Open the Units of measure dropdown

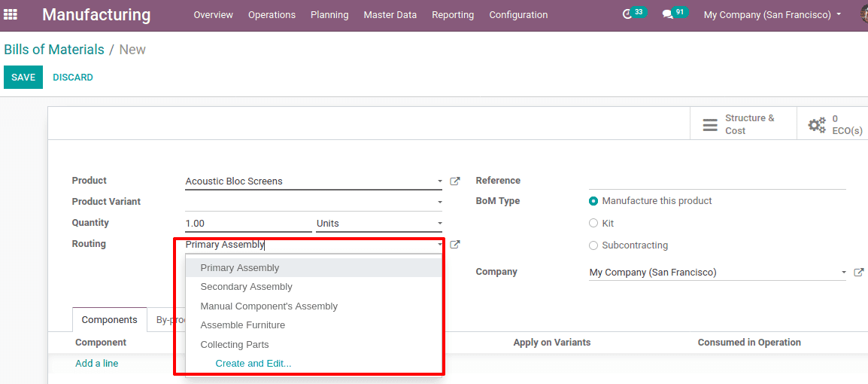point(378,224)
